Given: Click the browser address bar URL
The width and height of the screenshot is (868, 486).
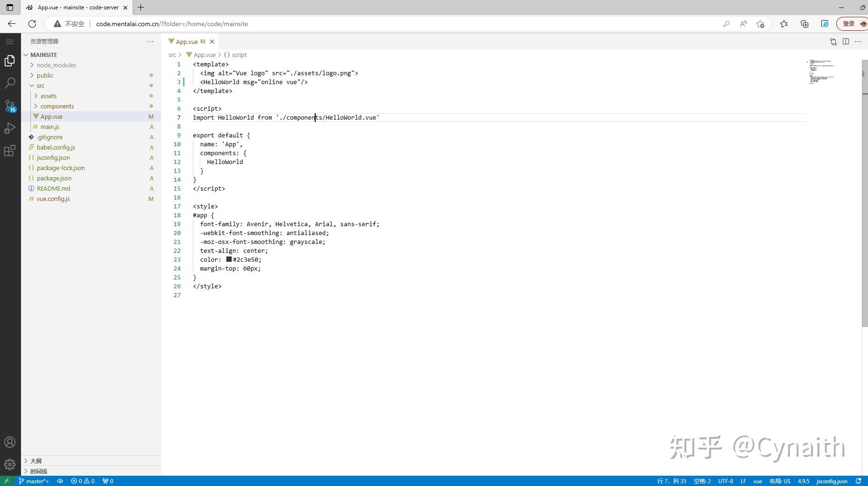Looking at the screenshot, I should (172, 24).
